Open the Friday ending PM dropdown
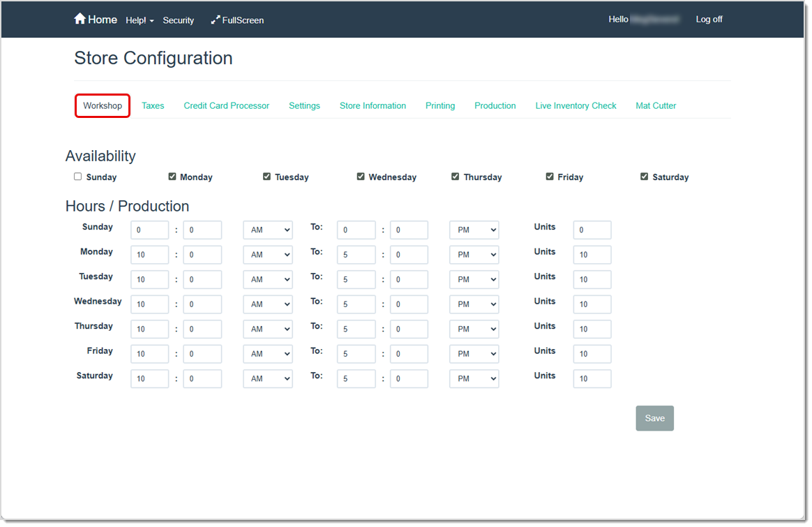The image size is (812, 527). [x=474, y=353]
